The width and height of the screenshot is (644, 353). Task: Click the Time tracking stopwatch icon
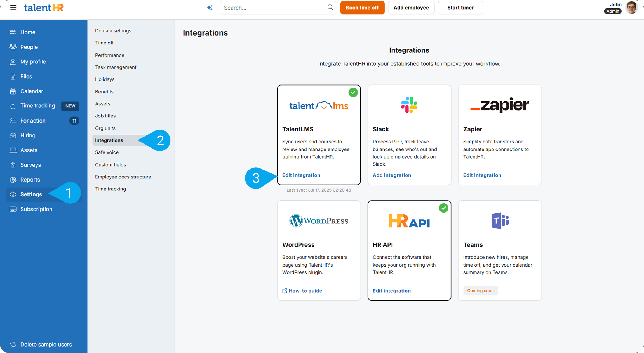13,106
